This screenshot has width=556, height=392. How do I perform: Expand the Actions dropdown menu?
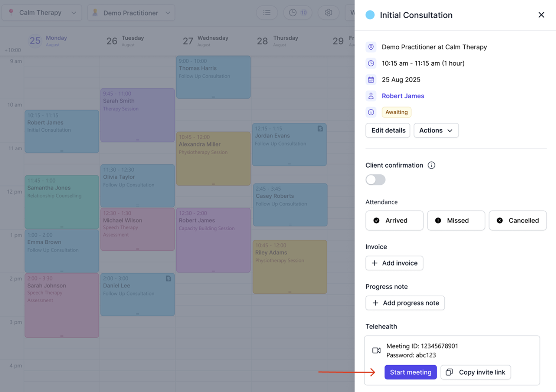pyautogui.click(x=436, y=131)
